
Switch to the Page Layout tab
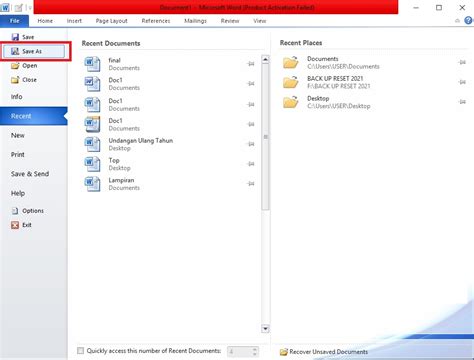click(112, 21)
